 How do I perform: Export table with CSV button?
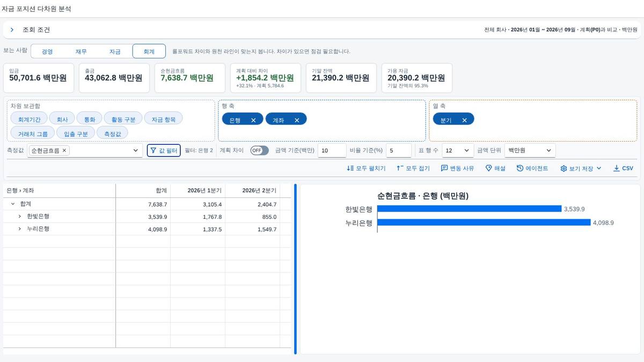click(623, 168)
